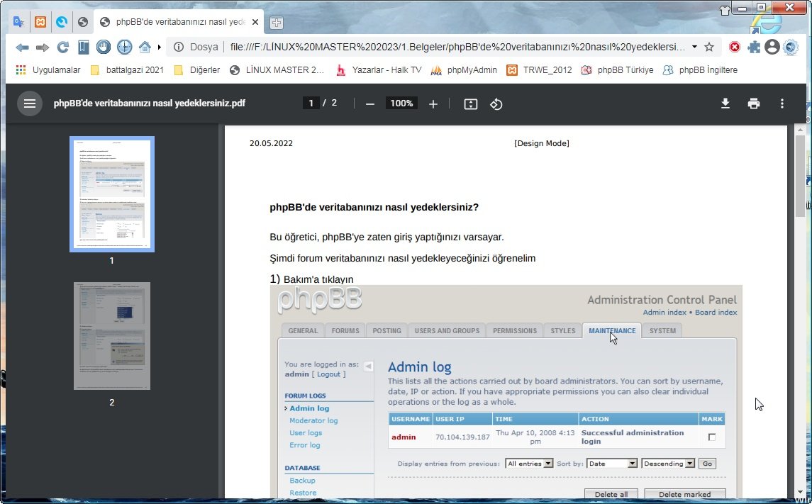The image size is (812, 504).
Task: Click the 100% zoom level field
Action: click(401, 103)
